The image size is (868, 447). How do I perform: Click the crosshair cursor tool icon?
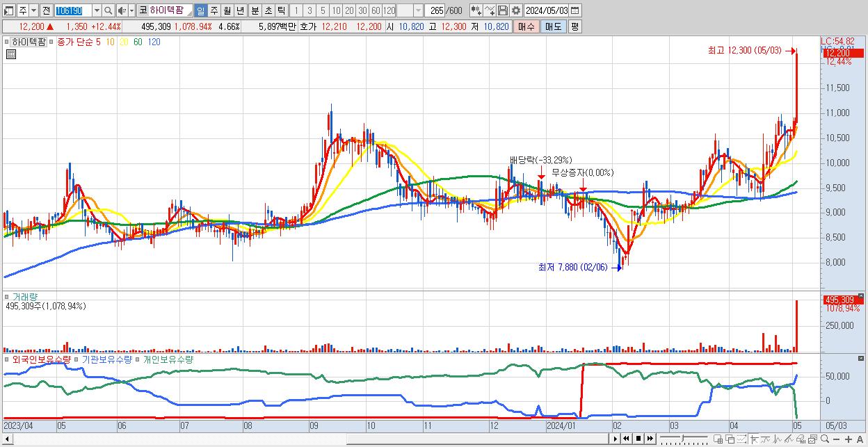click(x=755, y=439)
